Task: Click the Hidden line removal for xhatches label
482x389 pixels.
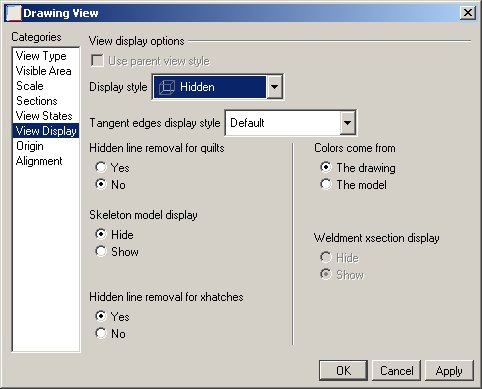Action: [166, 297]
